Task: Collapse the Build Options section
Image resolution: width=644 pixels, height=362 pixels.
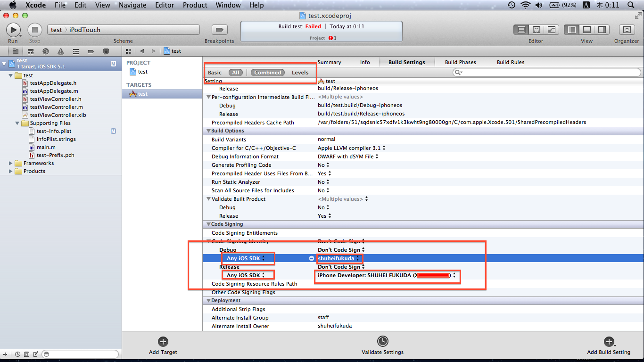Action: coord(208,131)
